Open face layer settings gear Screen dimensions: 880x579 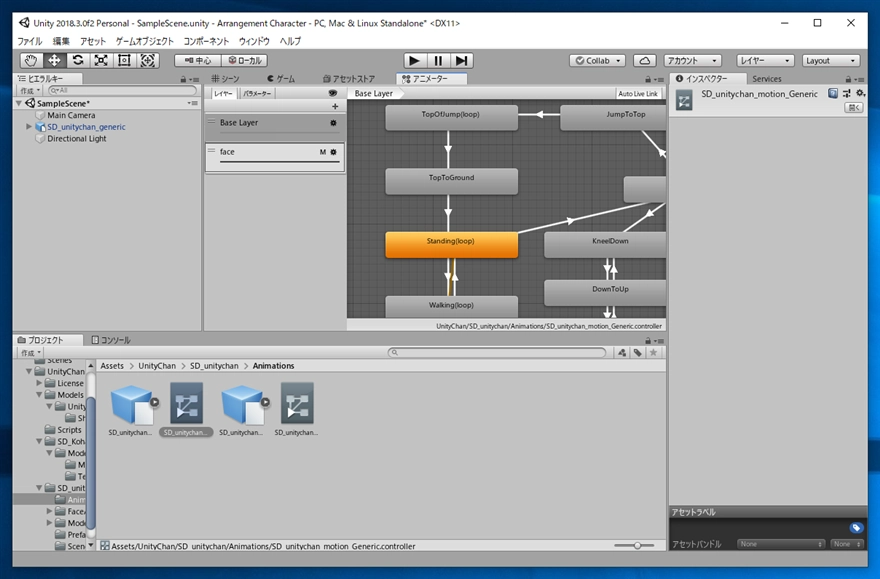[333, 152]
